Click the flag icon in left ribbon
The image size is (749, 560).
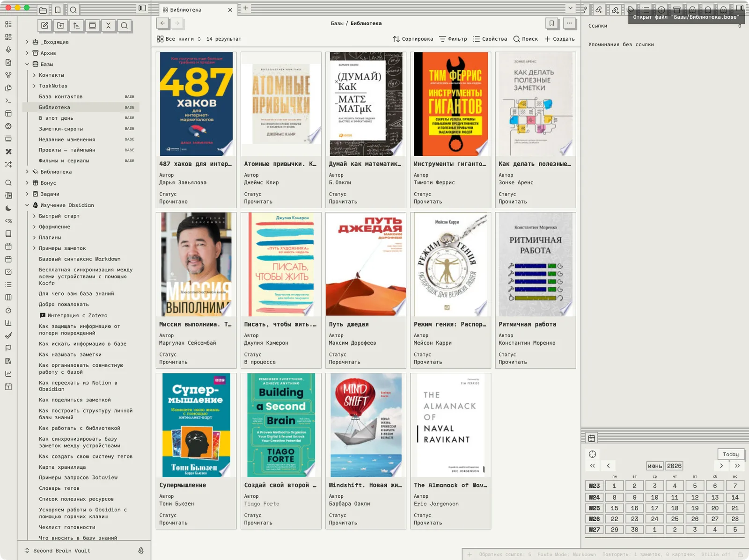coord(8,348)
